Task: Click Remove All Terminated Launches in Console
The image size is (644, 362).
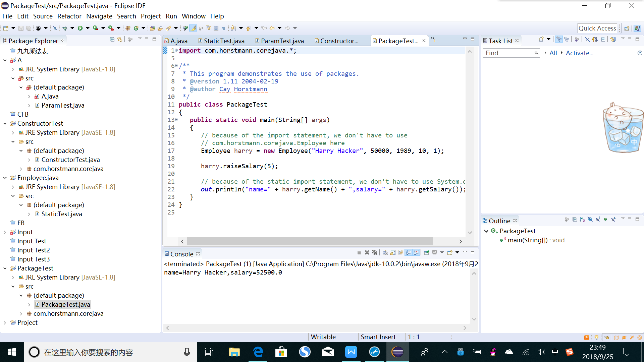Action: pyautogui.click(x=375, y=252)
